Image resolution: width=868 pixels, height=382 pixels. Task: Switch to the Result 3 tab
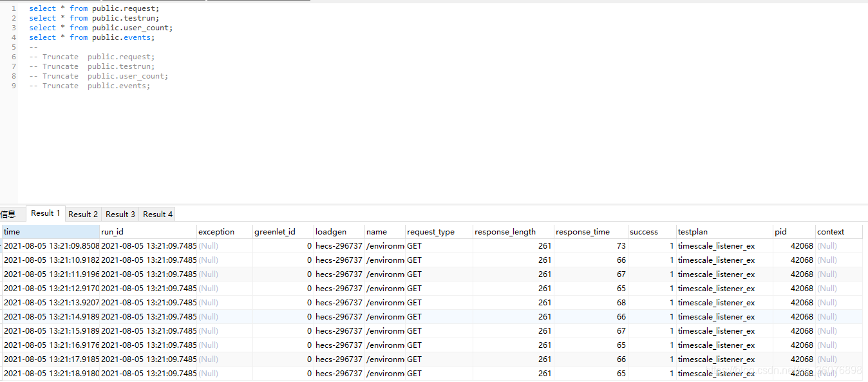point(120,214)
